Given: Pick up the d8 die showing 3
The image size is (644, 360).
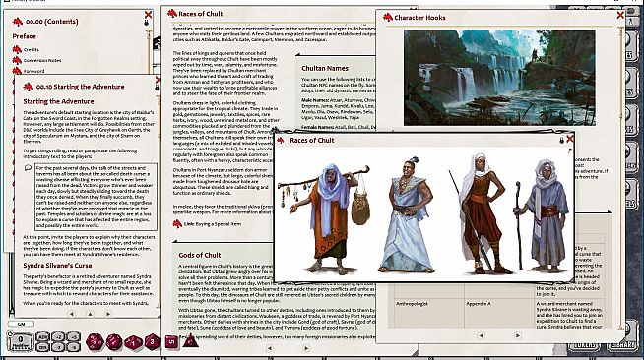Looking at the screenshot, I should pos(153,341).
